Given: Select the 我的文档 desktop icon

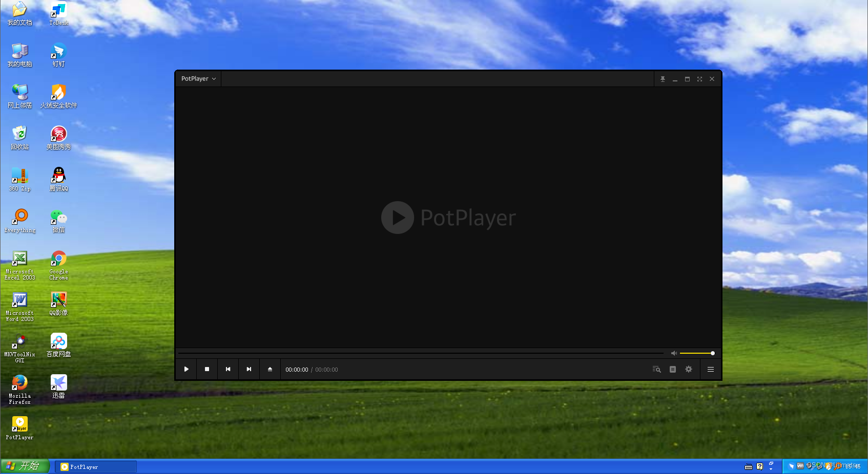Looking at the screenshot, I should (19, 14).
